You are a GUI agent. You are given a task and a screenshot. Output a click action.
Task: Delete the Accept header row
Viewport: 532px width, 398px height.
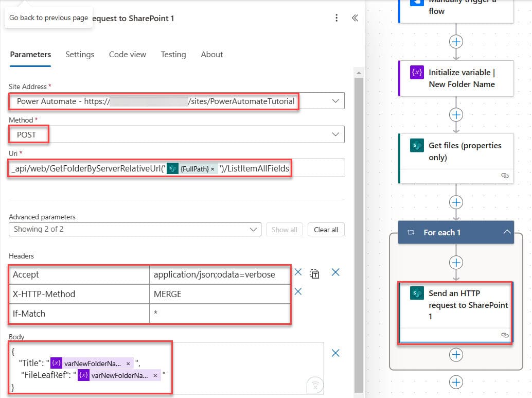pos(298,272)
